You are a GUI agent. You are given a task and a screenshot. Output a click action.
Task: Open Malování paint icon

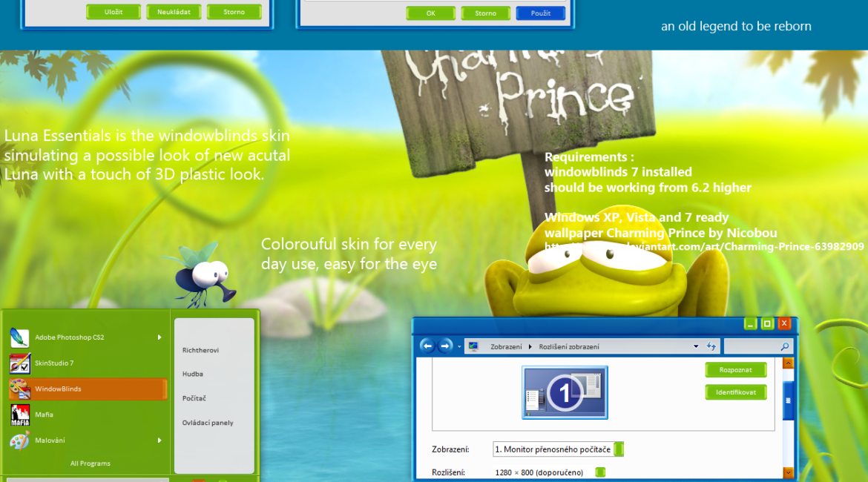(x=19, y=440)
